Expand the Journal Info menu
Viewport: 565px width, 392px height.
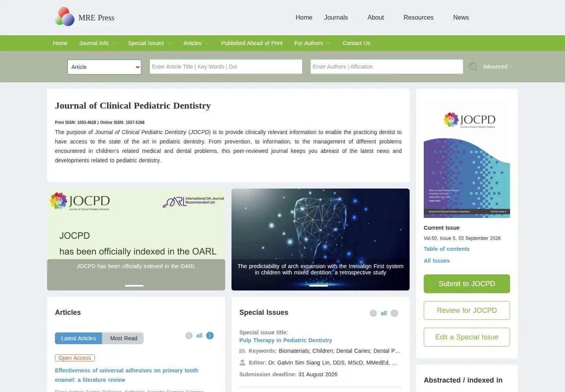click(97, 43)
